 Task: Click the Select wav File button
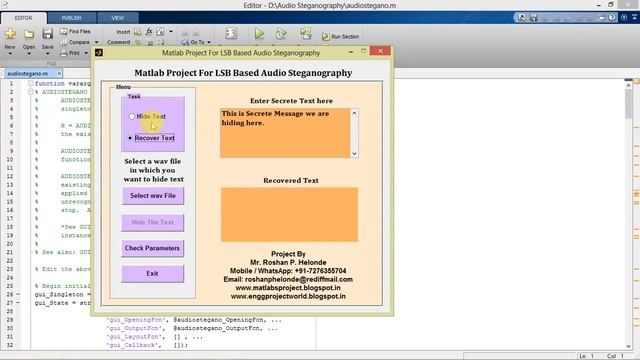(x=153, y=196)
